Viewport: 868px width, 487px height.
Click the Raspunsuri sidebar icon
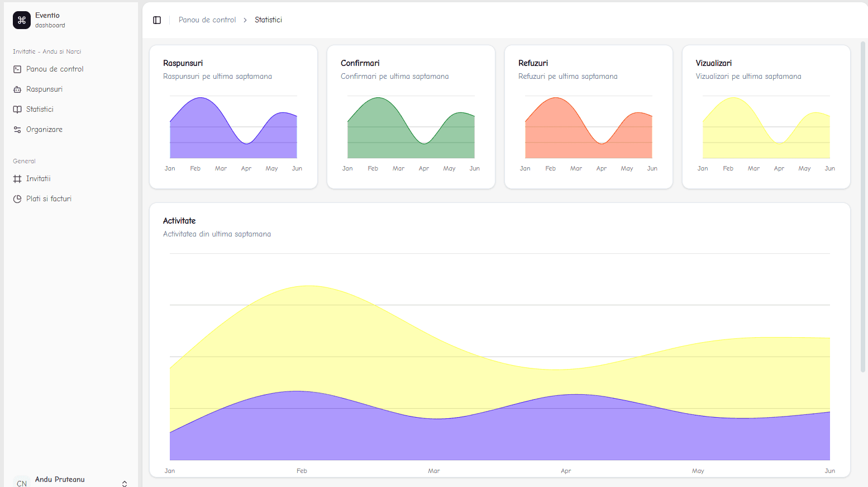point(17,89)
